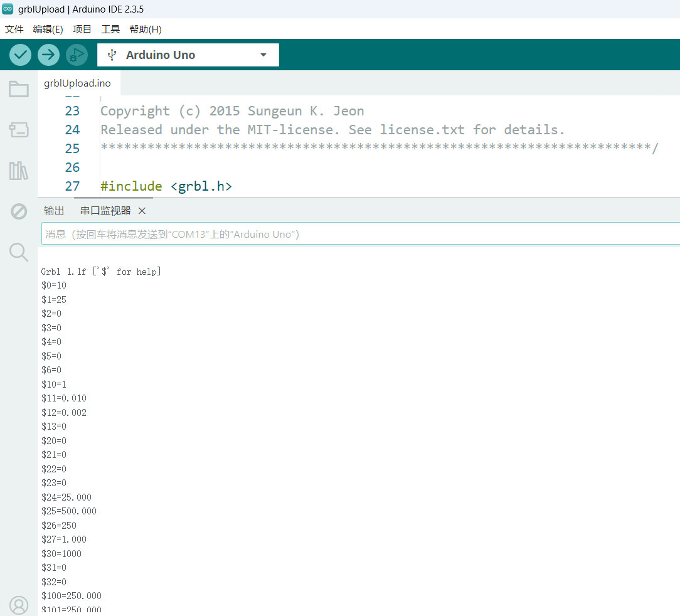Screen dimensions: 680x616
Task: Open the user account profile icon
Action: [x=19, y=605]
